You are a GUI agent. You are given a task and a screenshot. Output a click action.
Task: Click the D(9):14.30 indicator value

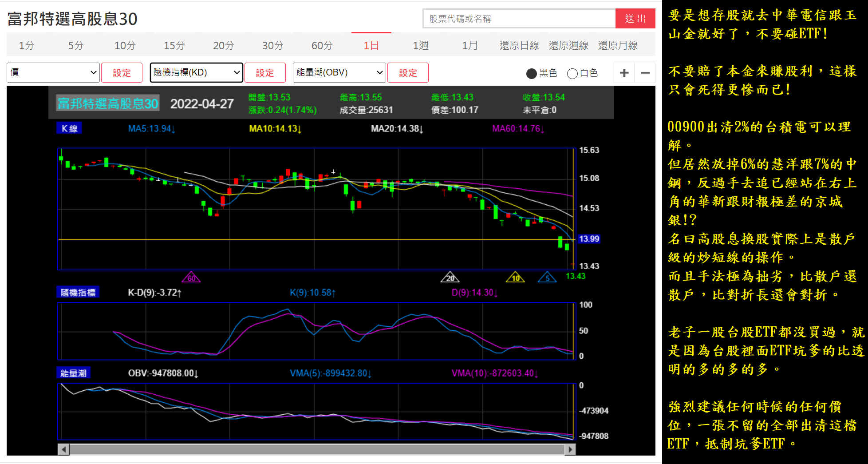pos(475,293)
